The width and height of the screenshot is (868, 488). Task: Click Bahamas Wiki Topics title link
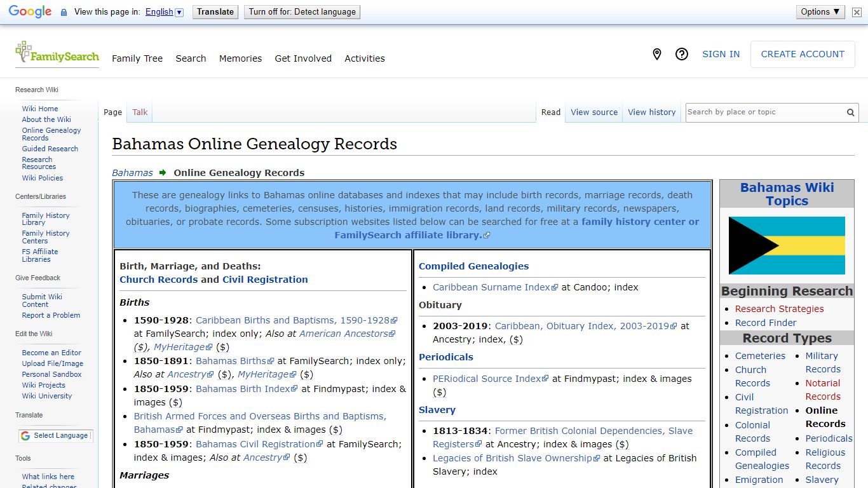(x=787, y=194)
